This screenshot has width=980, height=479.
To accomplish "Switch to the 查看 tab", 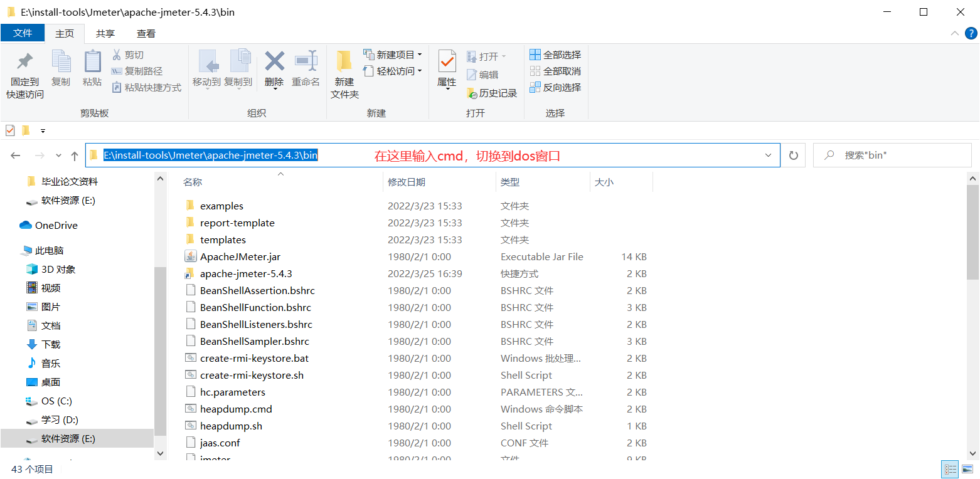I will 146,33.
